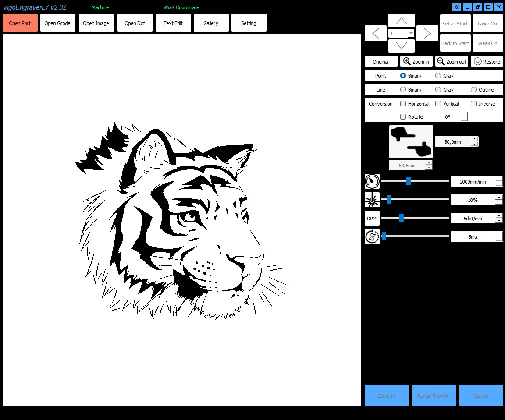The width and height of the screenshot is (505, 420).
Task: Select Line Outline mode
Action: point(473,90)
